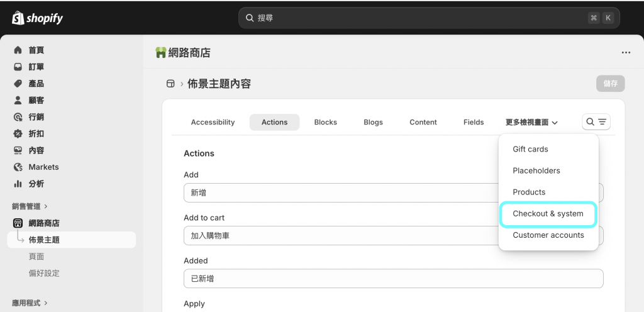Click the Home icon in sidebar

click(x=18, y=50)
